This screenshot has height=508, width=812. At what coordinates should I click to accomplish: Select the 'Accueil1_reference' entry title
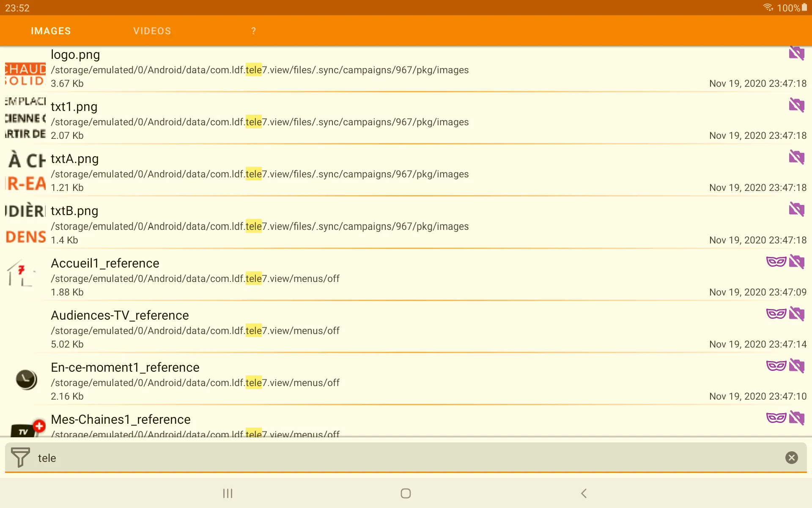[105, 263]
